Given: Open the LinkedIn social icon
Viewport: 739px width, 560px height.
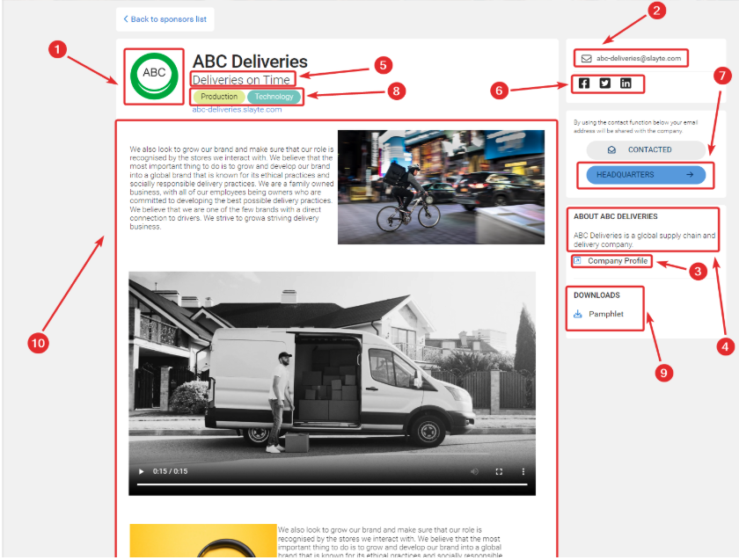Looking at the screenshot, I should click(626, 84).
